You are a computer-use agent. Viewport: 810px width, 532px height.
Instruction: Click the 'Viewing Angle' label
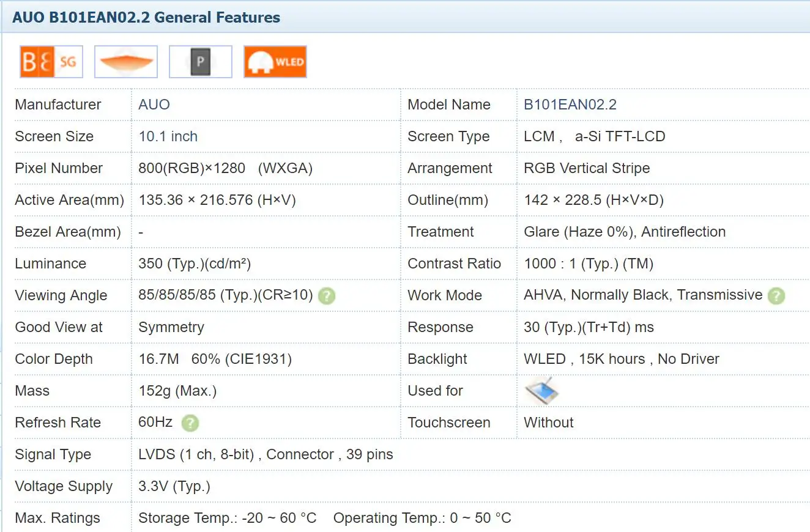(x=61, y=295)
